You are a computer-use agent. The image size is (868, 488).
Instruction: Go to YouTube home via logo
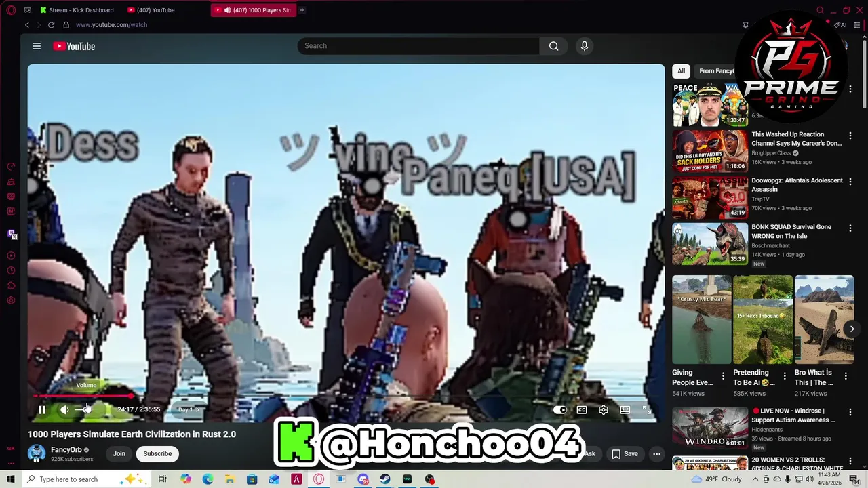tap(74, 46)
